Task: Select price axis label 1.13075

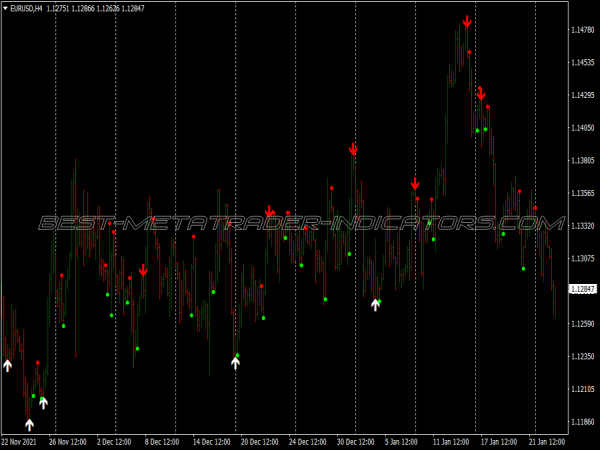Action: tap(583, 259)
